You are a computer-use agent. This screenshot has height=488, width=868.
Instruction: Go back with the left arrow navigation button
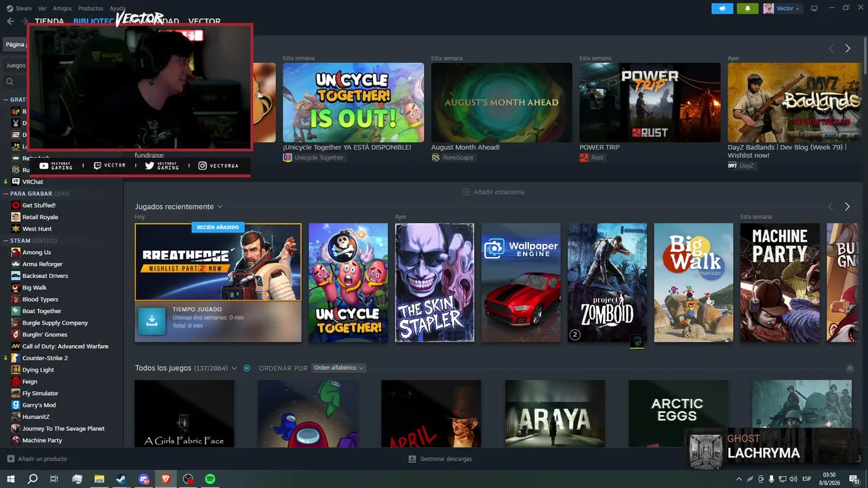point(10,21)
